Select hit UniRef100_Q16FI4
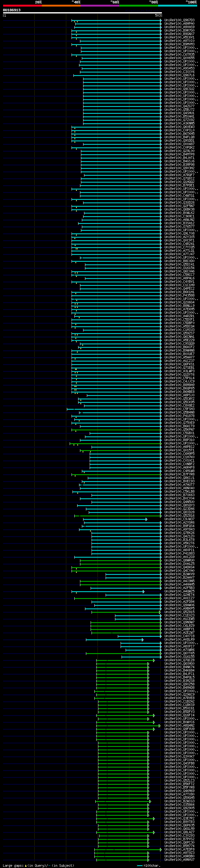 (x=179, y=715)
